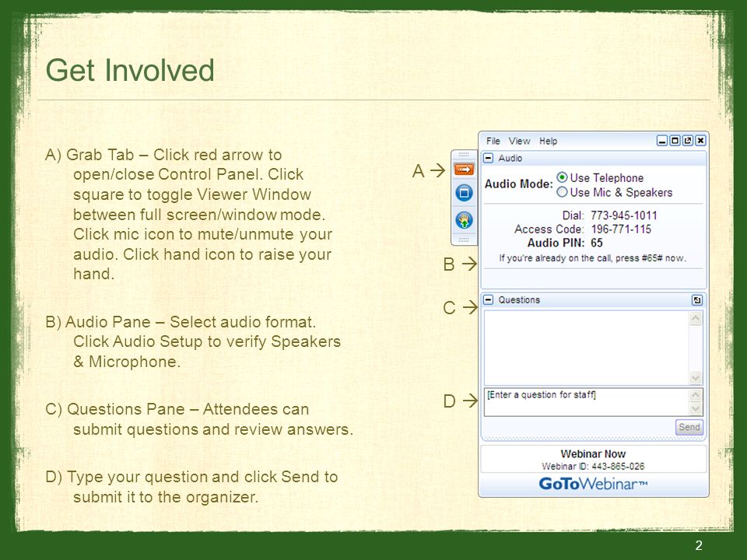The image size is (747, 560).
Task: Click the pop-out button in the title bar
Action: [687, 141]
